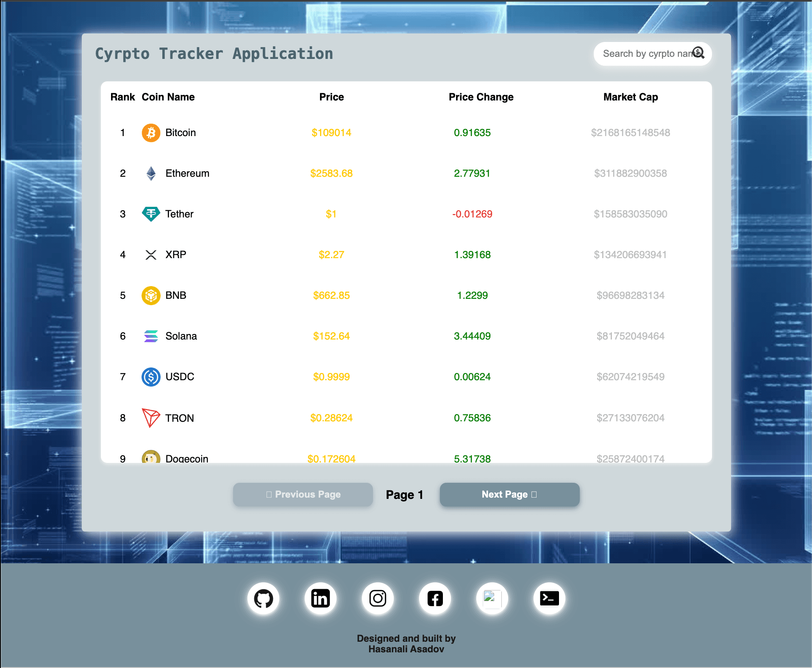Select the Solana name text
This screenshot has height=668, width=812.
coord(181,336)
